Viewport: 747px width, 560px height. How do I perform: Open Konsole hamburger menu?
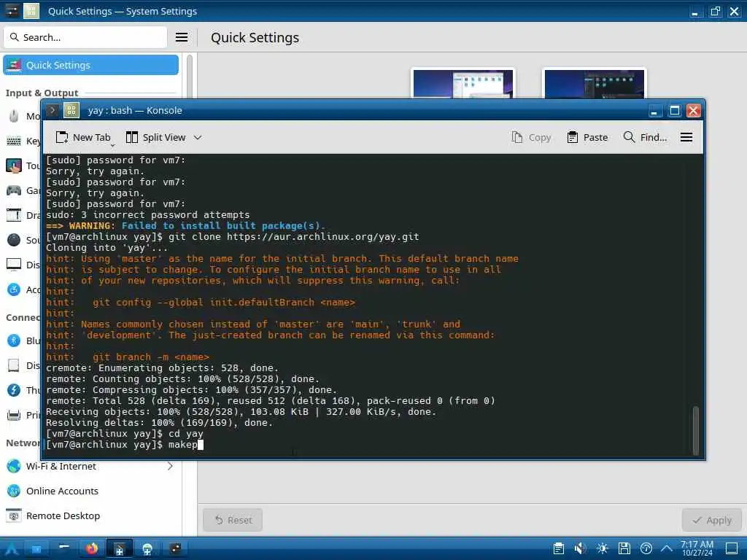point(686,137)
